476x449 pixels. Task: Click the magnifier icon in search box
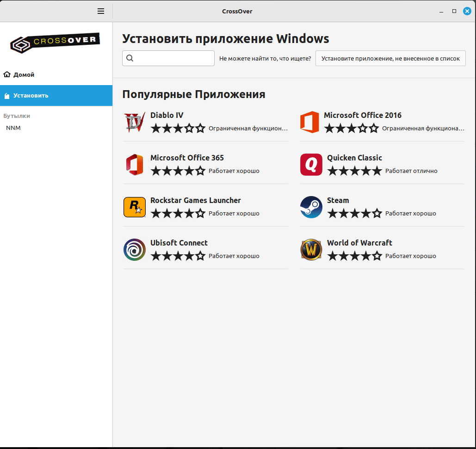coord(130,58)
